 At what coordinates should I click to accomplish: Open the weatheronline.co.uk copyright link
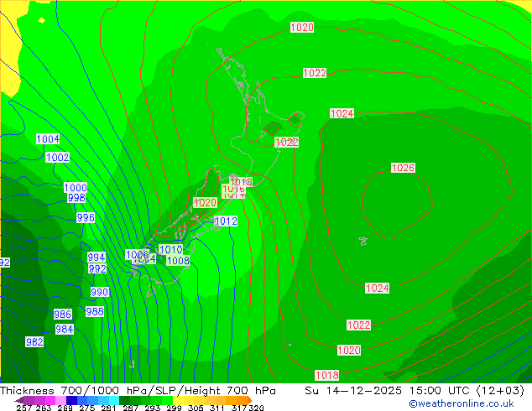point(462,403)
